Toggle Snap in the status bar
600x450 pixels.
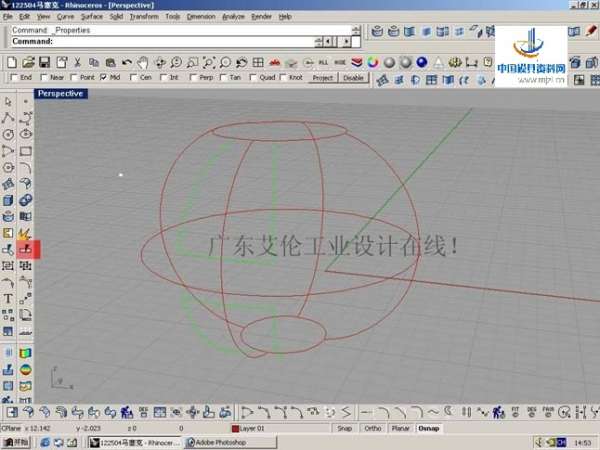click(344, 428)
